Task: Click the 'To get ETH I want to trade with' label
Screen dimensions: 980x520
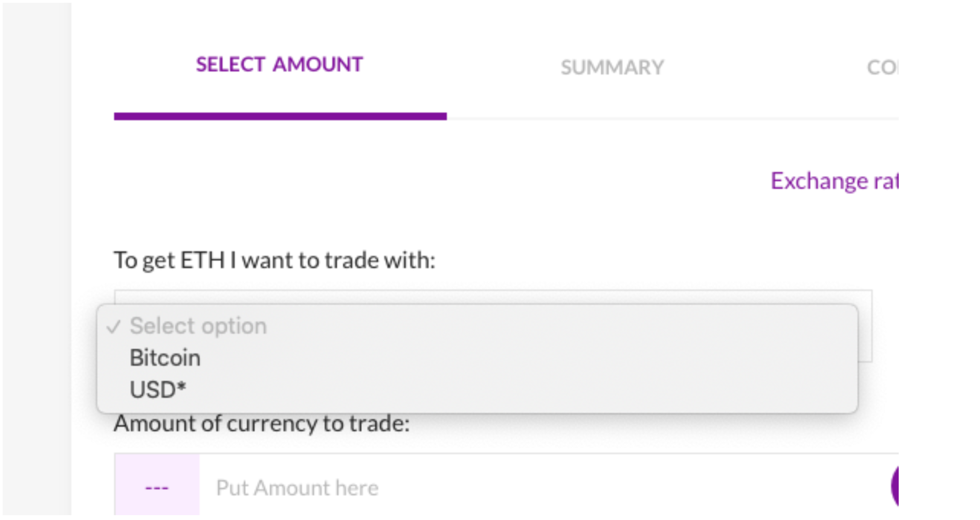Action: (274, 261)
